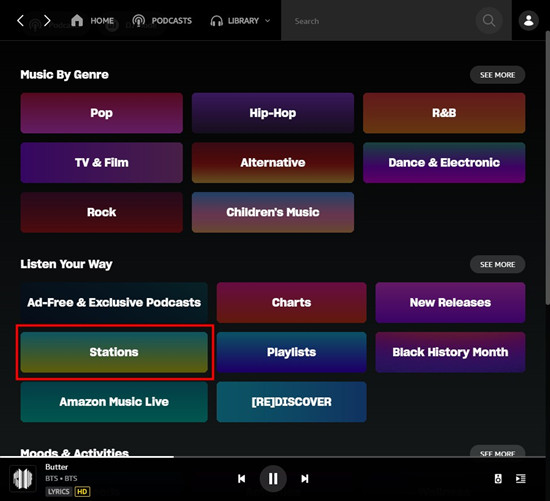Open the user profile icon
Screen dimensions: 550x501
(x=528, y=20)
